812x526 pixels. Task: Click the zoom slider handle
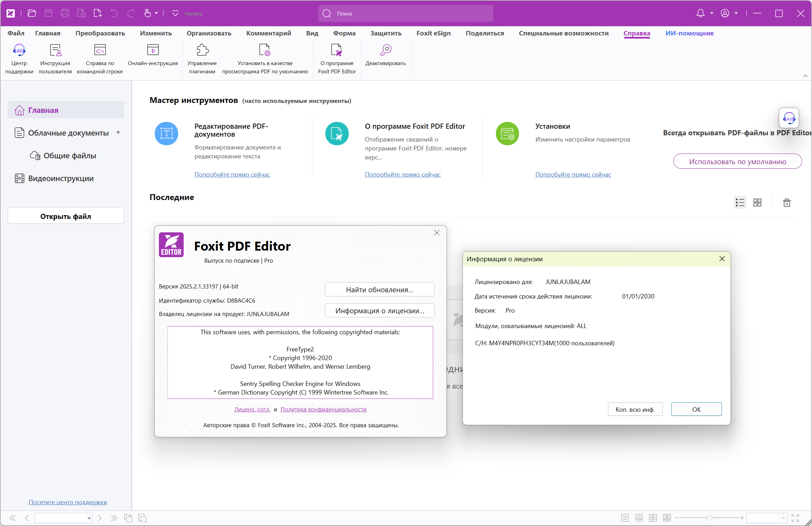tap(709, 518)
